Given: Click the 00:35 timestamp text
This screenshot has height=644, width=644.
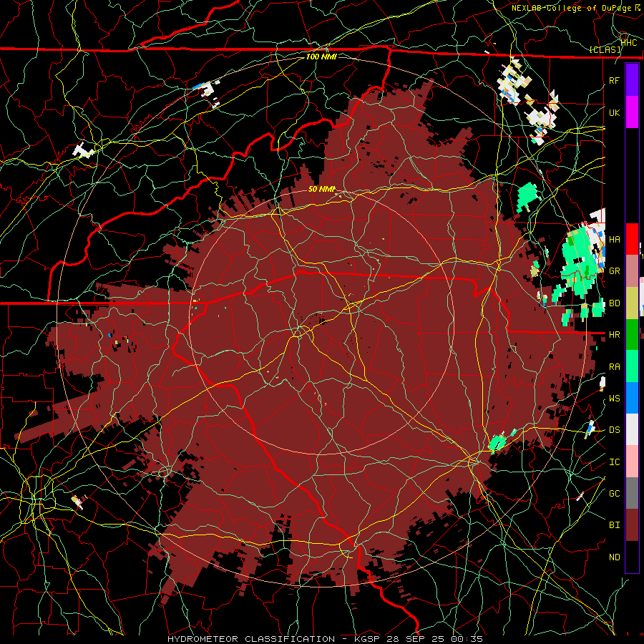Looking at the screenshot, I should 467,639.
